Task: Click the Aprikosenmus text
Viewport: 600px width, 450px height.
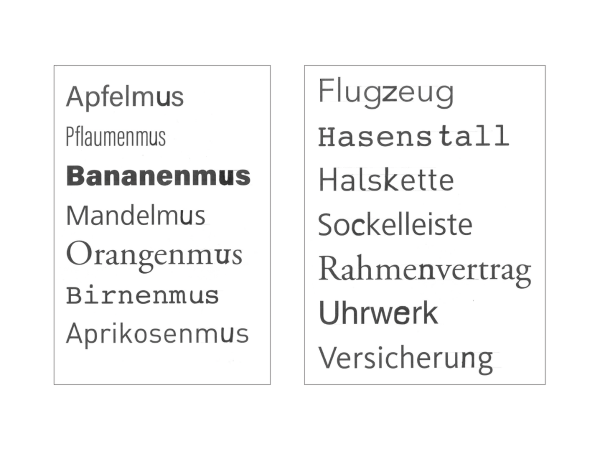Action: pyautogui.click(x=157, y=334)
